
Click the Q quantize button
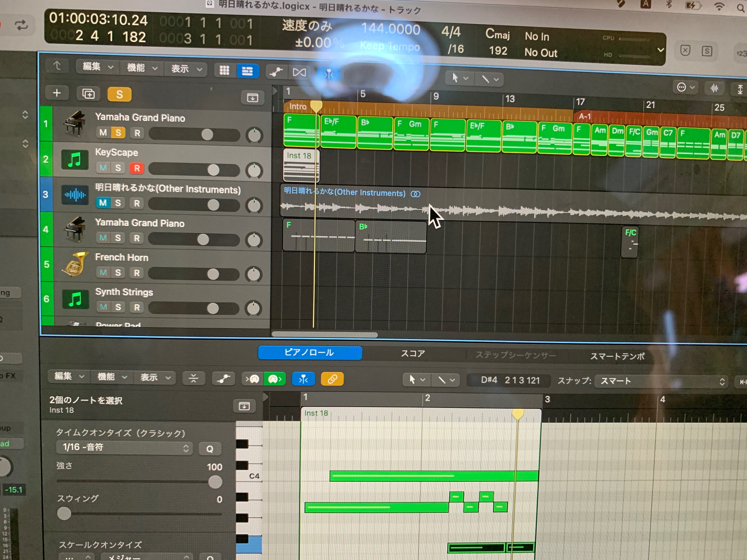click(x=210, y=449)
